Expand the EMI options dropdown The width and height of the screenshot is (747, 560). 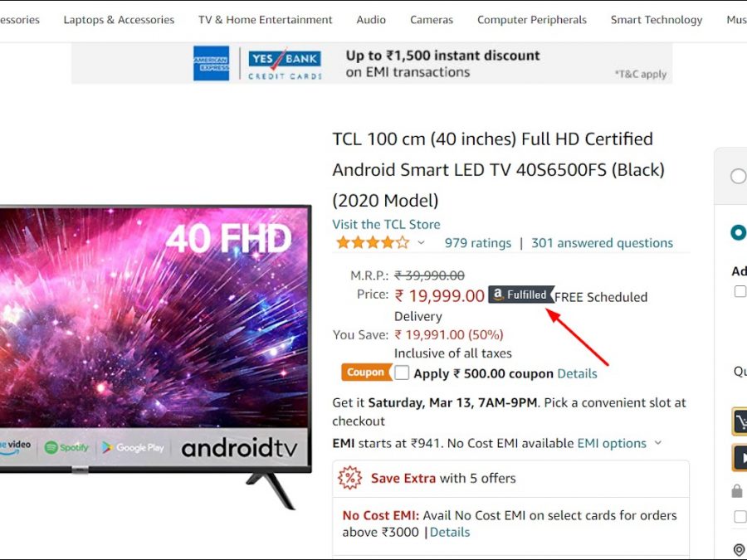pyautogui.click(x=619, y=443)
